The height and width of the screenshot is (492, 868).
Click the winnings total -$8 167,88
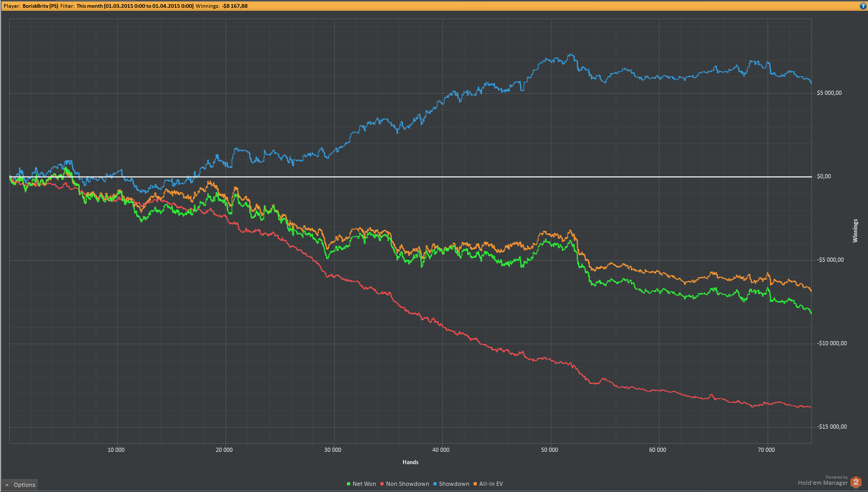[235, 6]
